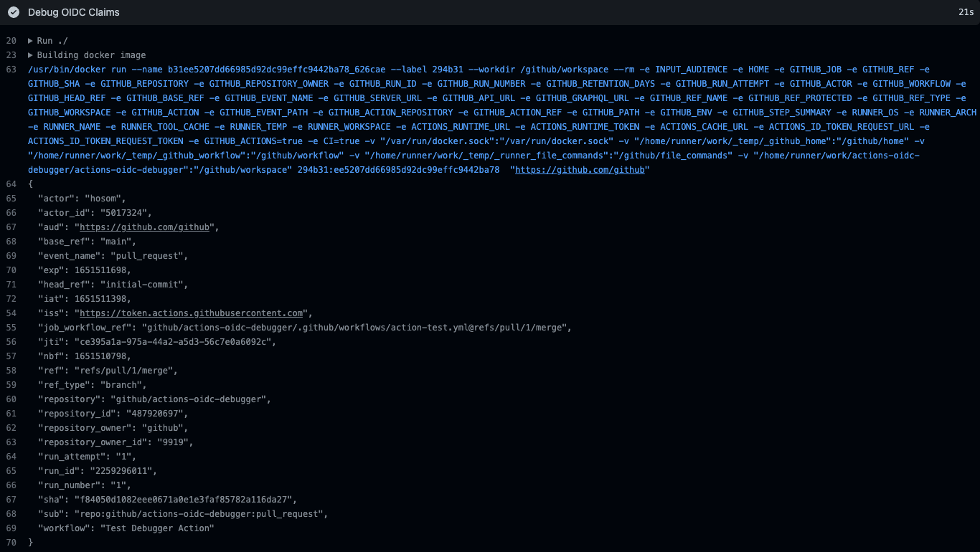
Task: Expand the 'Run ./' log group
Action: point(48,41)
